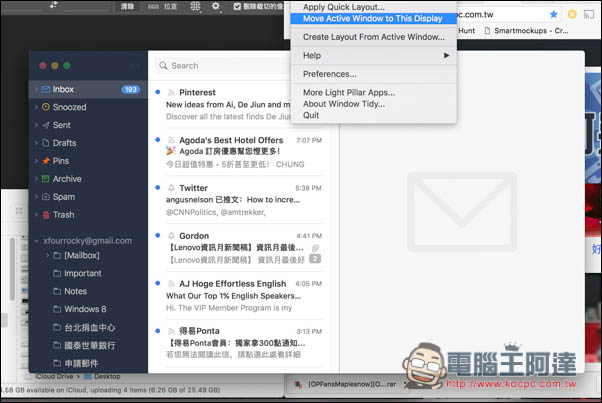The height and width of the screenshot is (403, 602).
Task: Click iCloud Drive in Finder path bar
Action: [x=50, y=377]
